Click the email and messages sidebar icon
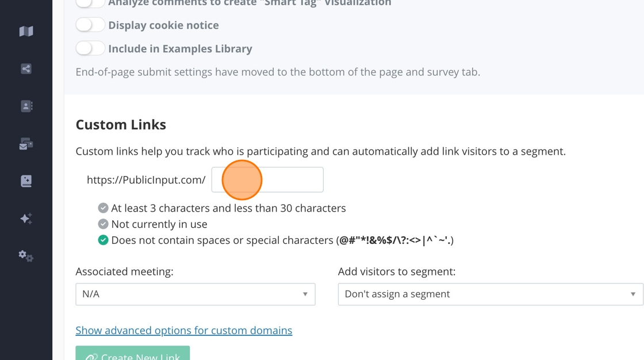The height and width of the screenshot is (360, 644). pos(26,144)
